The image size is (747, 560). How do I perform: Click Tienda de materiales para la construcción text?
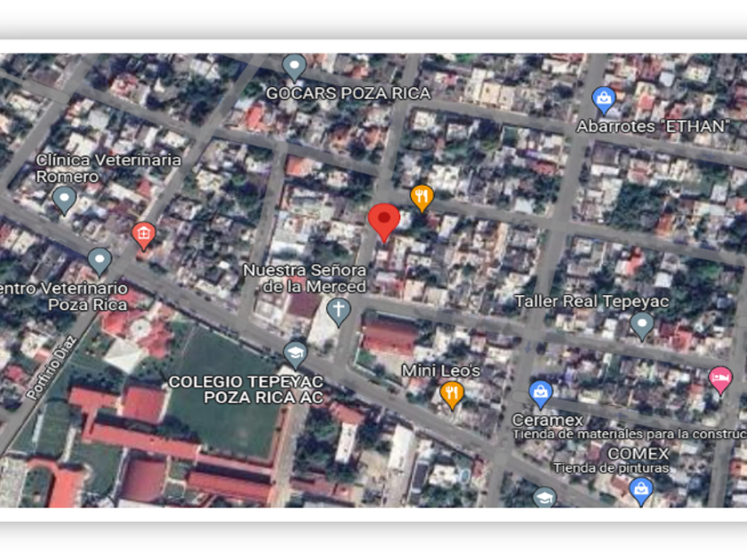pos(630,435)
